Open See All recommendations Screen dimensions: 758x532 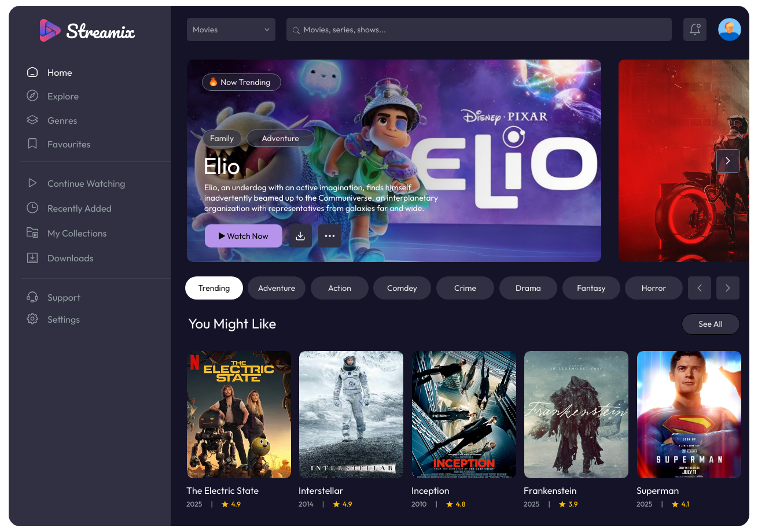pyautogui.click(x=711, y=324)
